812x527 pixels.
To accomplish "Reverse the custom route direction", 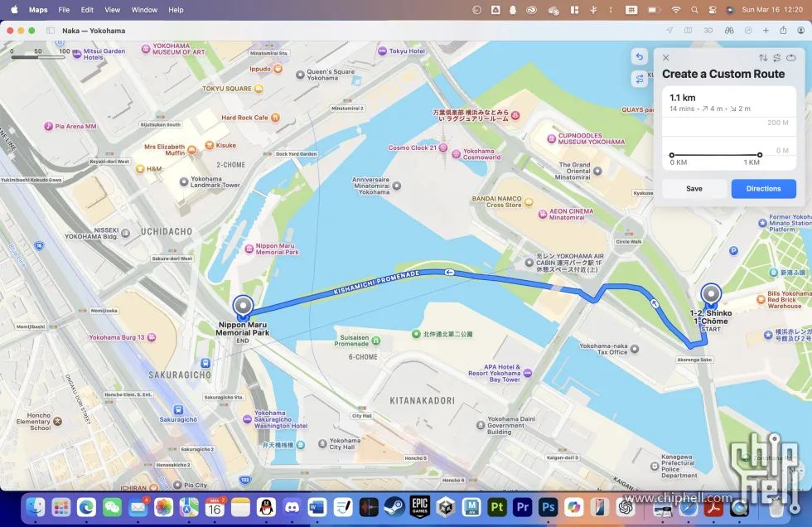I will point(763,57).
